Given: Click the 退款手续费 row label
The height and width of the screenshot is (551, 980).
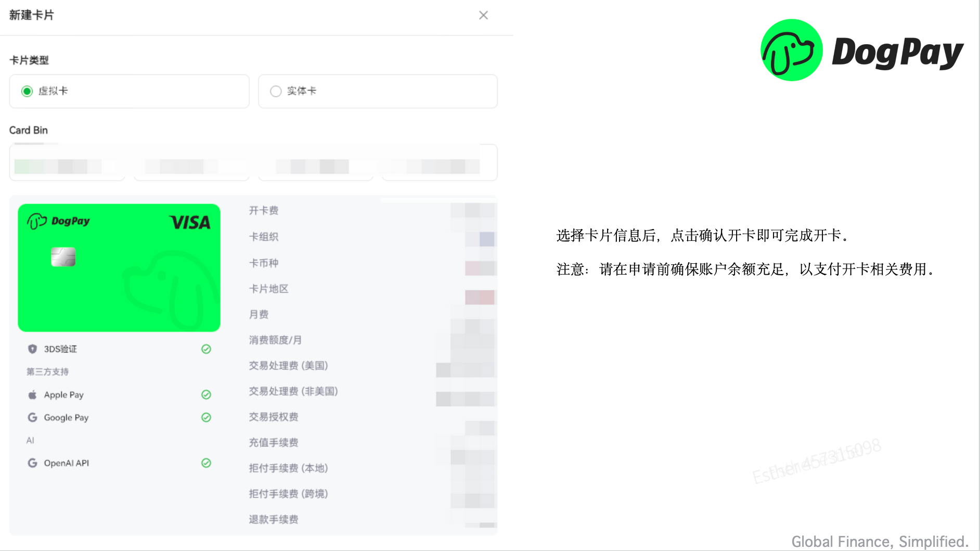Looking at the screenshot, I should point(274,519).
